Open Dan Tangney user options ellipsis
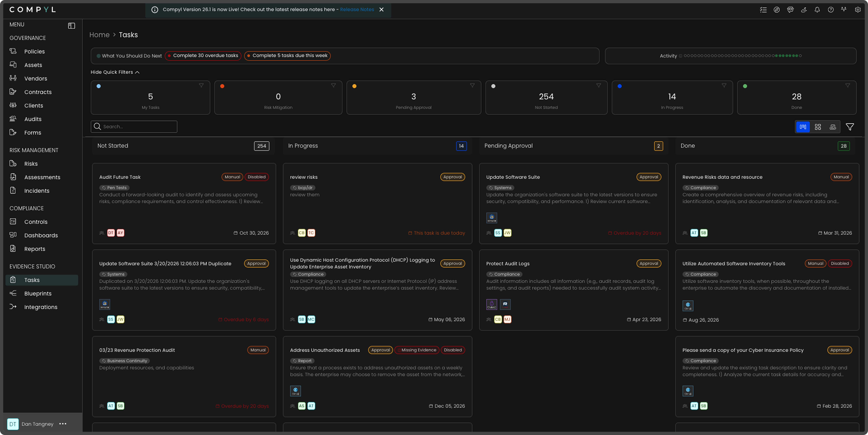Viewport: 868px width, 435px height. (x=63, y=424)
